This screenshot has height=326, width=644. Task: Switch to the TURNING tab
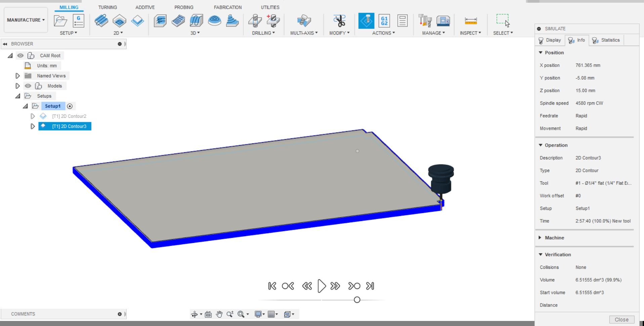[x=108, y=7]
